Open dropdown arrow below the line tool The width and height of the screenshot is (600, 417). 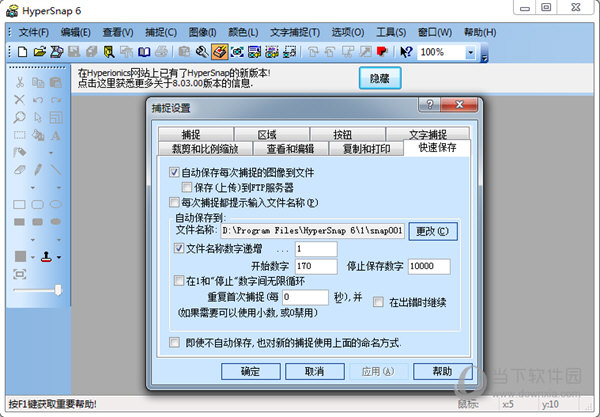59,188
